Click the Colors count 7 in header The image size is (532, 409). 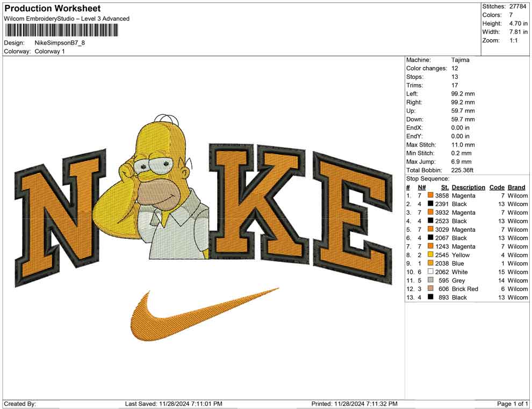coord(511,15)
